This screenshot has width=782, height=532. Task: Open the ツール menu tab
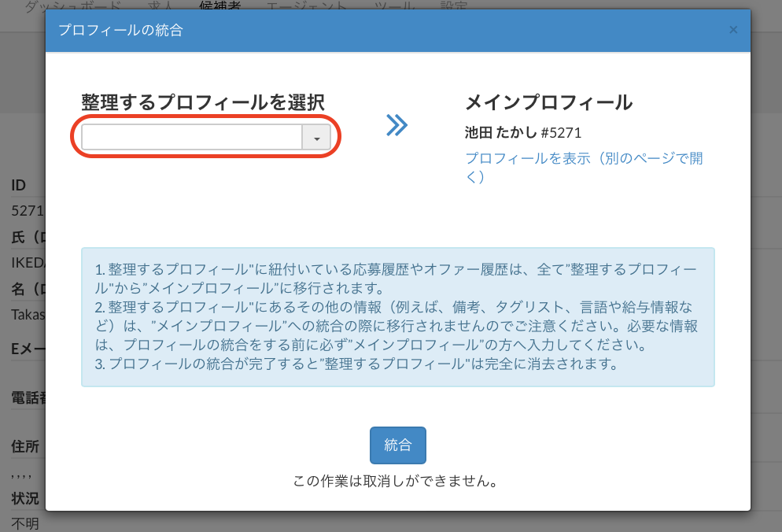[395, 6]
